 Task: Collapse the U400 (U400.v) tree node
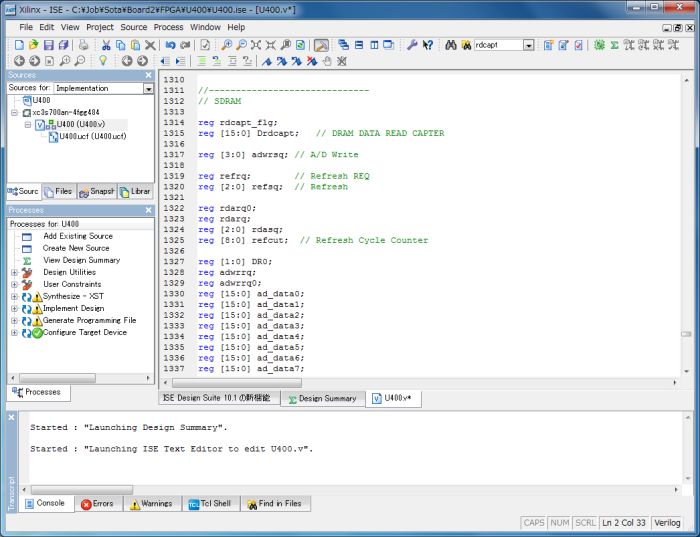[28, 125]
